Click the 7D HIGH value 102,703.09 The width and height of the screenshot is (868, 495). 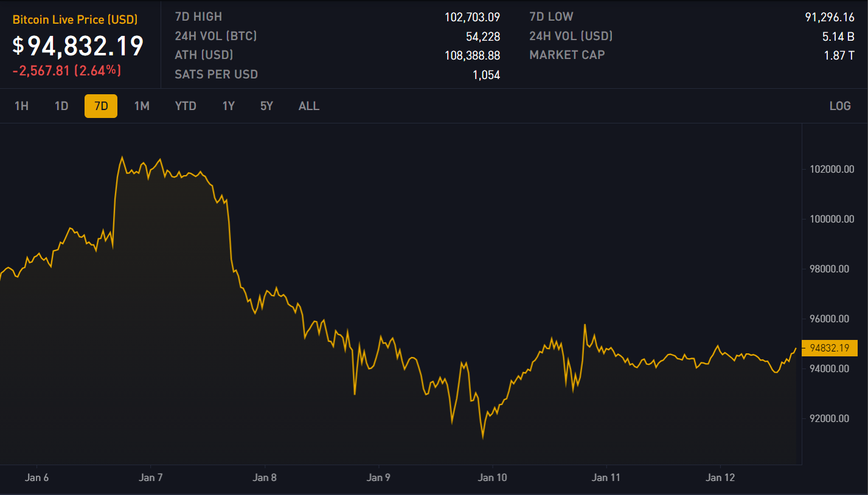472,17
